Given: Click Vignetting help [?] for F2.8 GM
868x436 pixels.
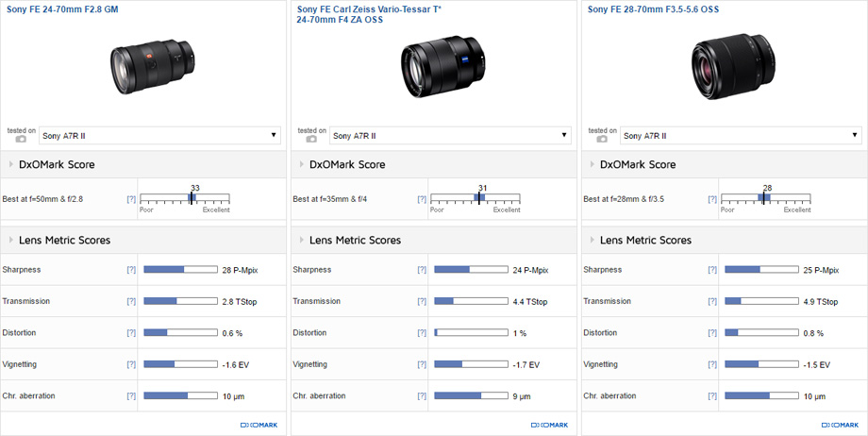Looking at the screenshot, I should [131, 364].
